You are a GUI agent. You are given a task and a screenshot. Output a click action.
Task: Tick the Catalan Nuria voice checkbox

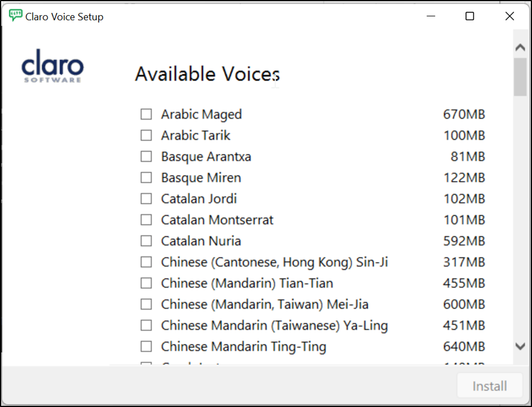(147, 241)
